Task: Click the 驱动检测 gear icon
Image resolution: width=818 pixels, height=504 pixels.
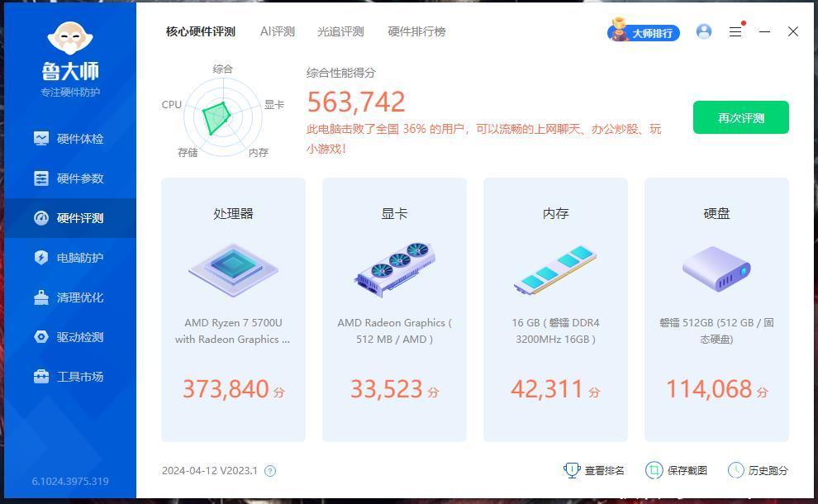Action: [41, 337]
